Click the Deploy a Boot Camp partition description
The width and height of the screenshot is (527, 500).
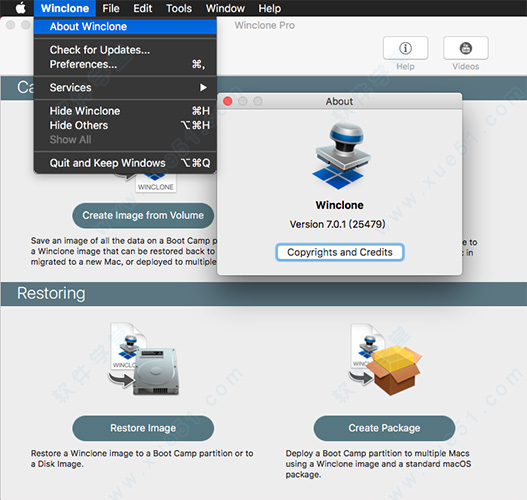[x=378, y=464]
